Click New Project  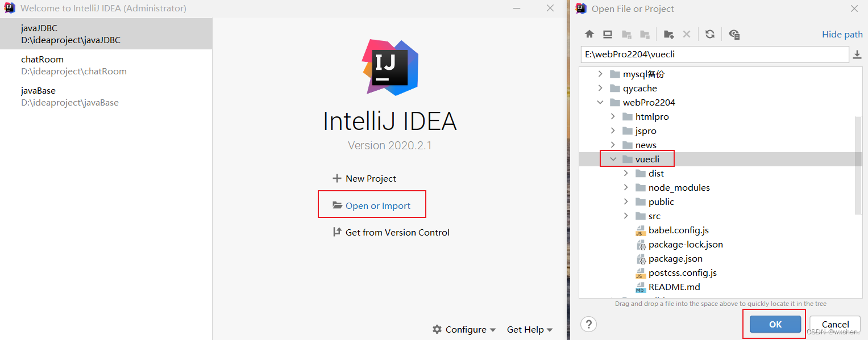tap(364, 178)
